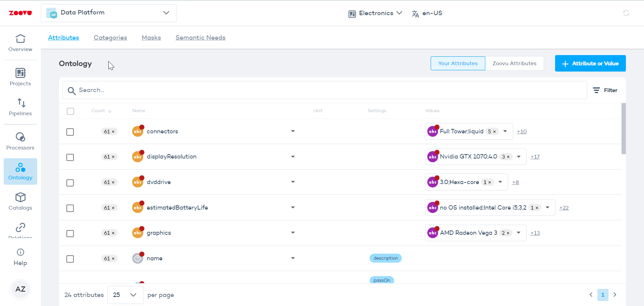Open the Filter panel
This screenshot has width=644, height=306.
coord(605,90)
